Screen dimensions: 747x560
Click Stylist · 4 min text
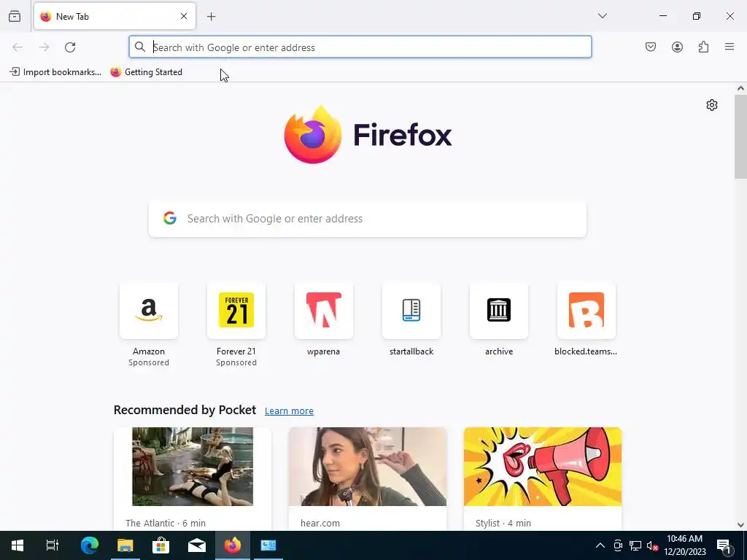[x=503, y=523]
